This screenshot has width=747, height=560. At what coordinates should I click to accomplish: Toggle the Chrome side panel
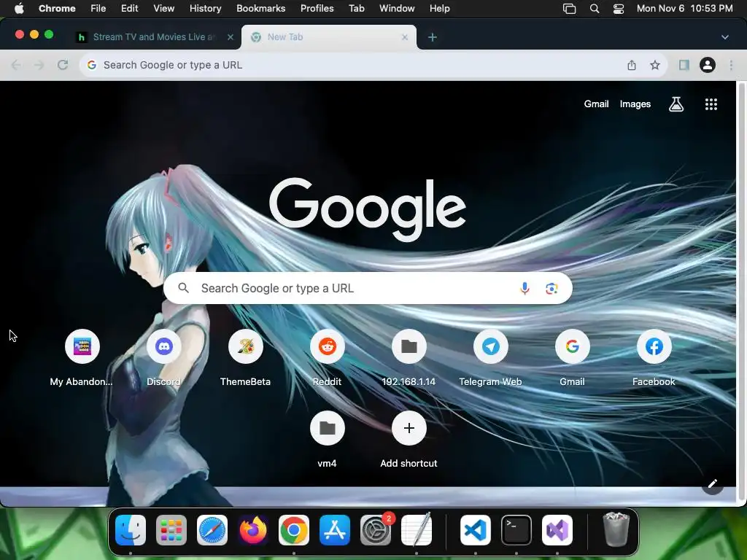coord(684,65)
